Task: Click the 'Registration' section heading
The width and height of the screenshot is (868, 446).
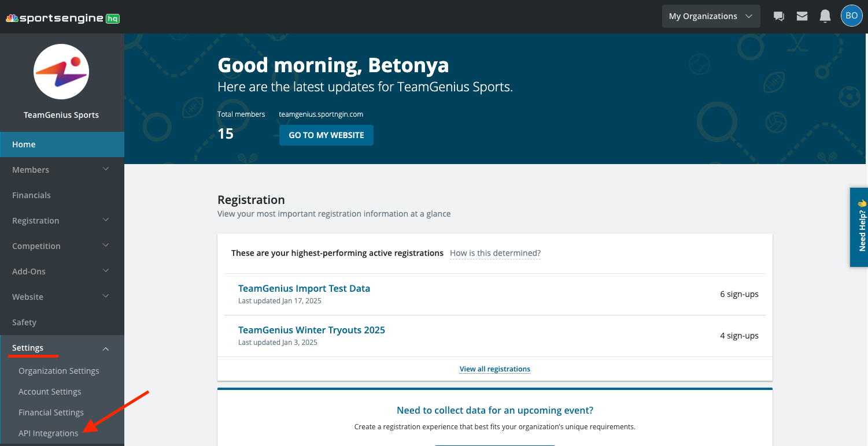Action: coord(251,200)
